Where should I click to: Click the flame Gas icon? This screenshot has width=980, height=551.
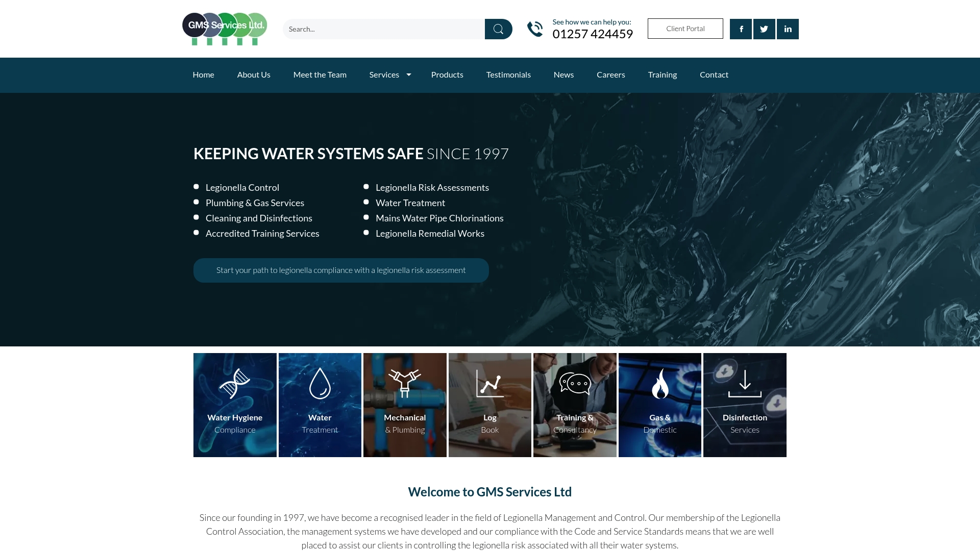pyautogui.click(x=660, y=383)
